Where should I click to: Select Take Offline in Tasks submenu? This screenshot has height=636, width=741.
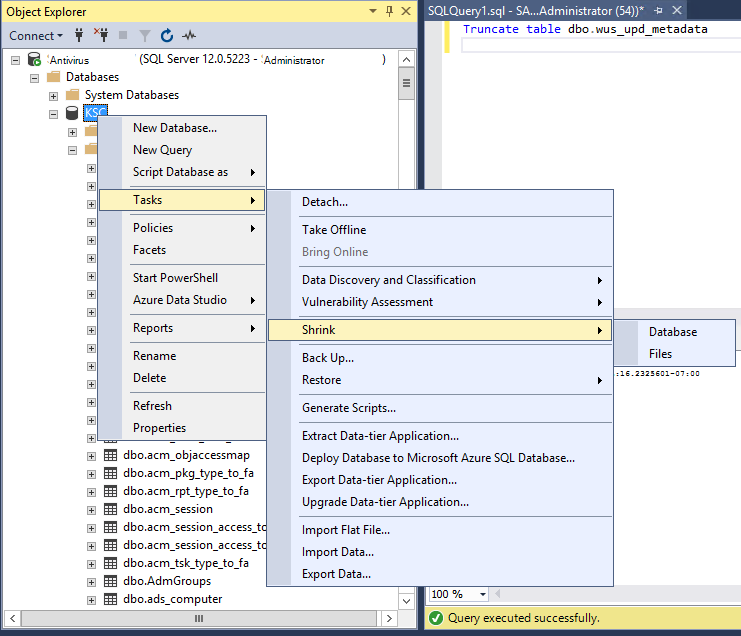coord(440,230)
